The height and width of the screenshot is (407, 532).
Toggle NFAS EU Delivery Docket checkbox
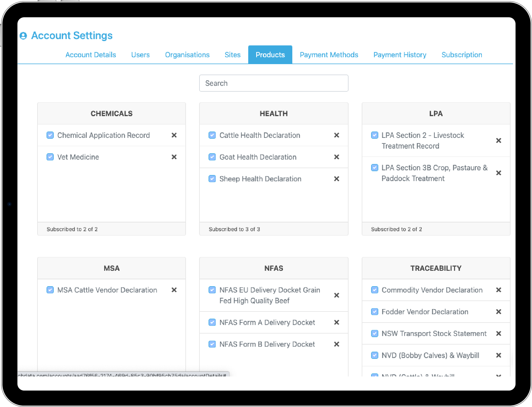coord(212,290)
